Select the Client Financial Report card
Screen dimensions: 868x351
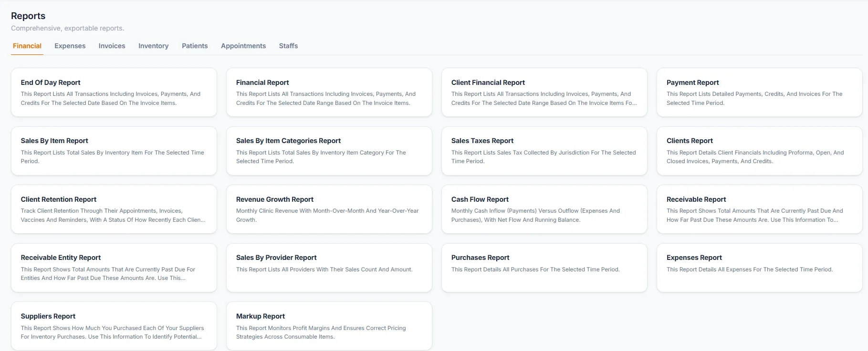coord(544,92)
